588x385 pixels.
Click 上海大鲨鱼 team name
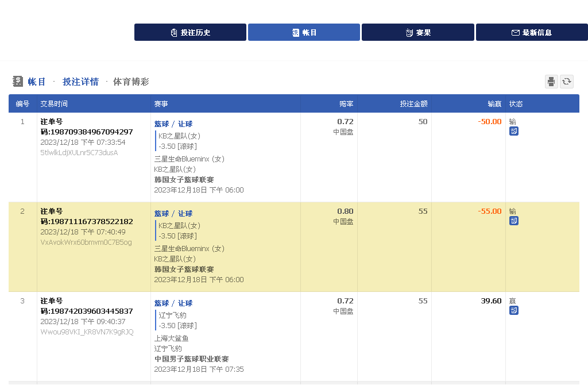pos(171,338)
